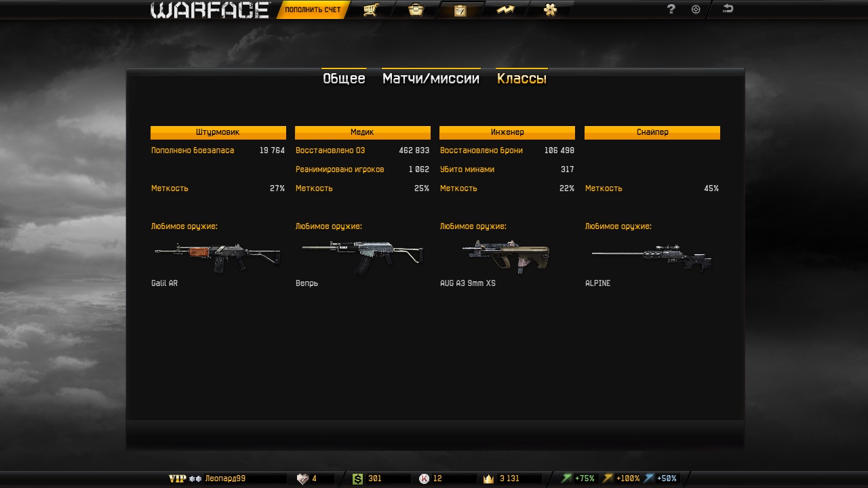Click the Медик class header

pyautogui.click(x=362, y=132)
